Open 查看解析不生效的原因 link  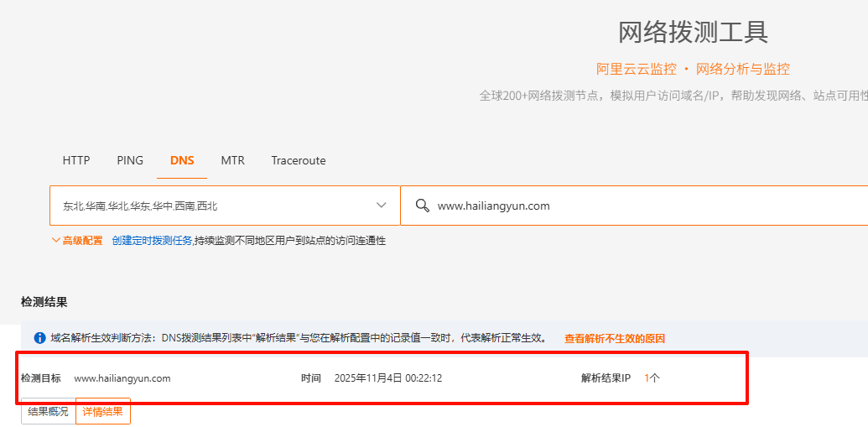(x=615, y=339)
